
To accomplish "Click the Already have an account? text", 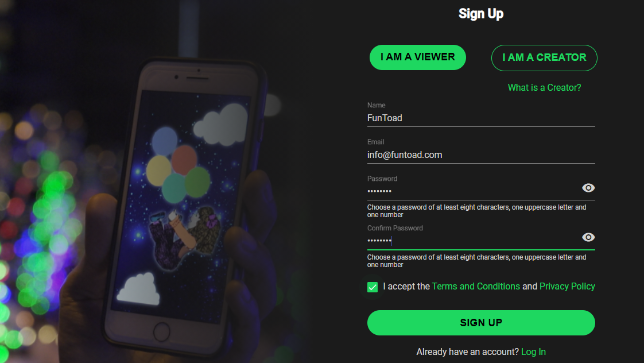I will coord(467,352).
